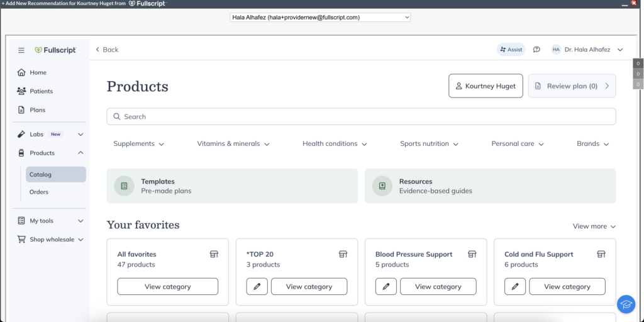Expand the Labs sidebar section
Screen dimensions: 644x322
point(80,135)
